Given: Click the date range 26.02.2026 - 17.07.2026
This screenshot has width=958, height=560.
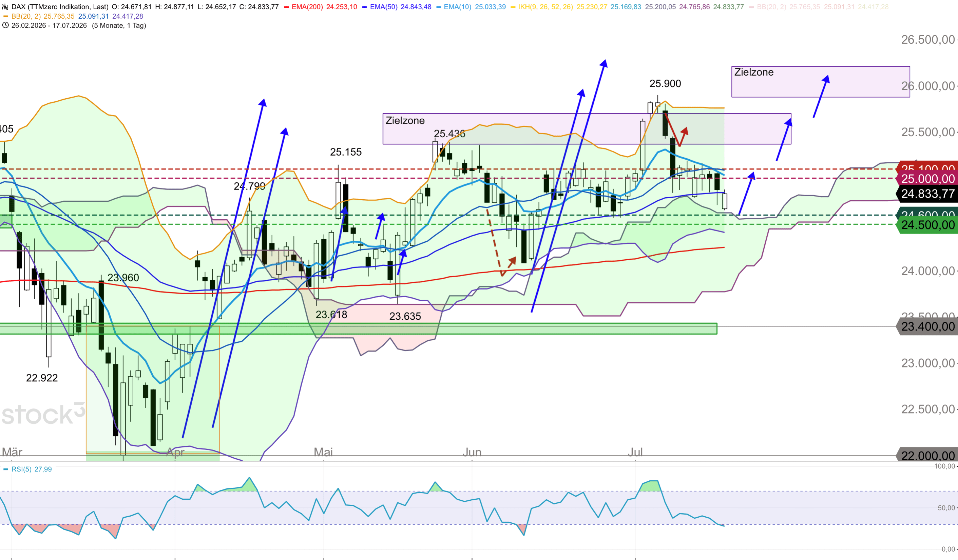Looking at the screenshot, I should 49,25.
